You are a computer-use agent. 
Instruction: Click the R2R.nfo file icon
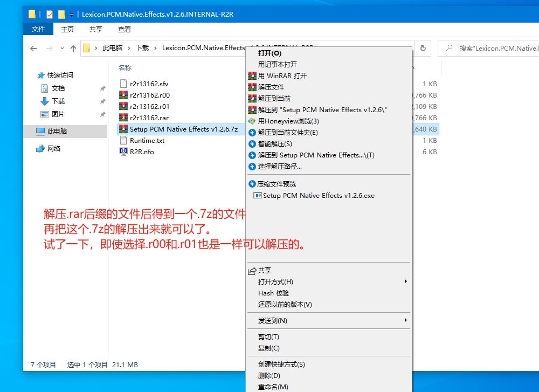point(123,152)
